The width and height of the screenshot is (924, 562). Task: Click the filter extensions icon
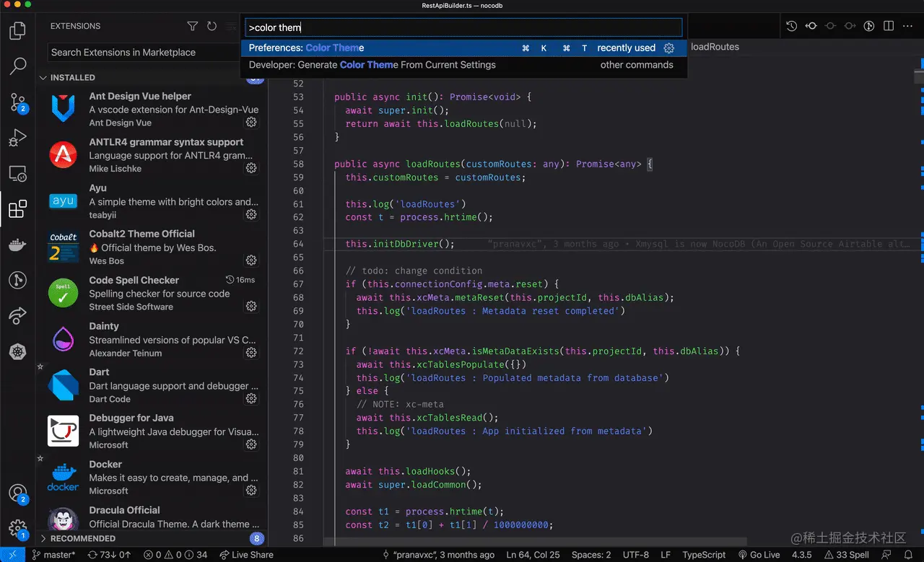tap(193, 26)
